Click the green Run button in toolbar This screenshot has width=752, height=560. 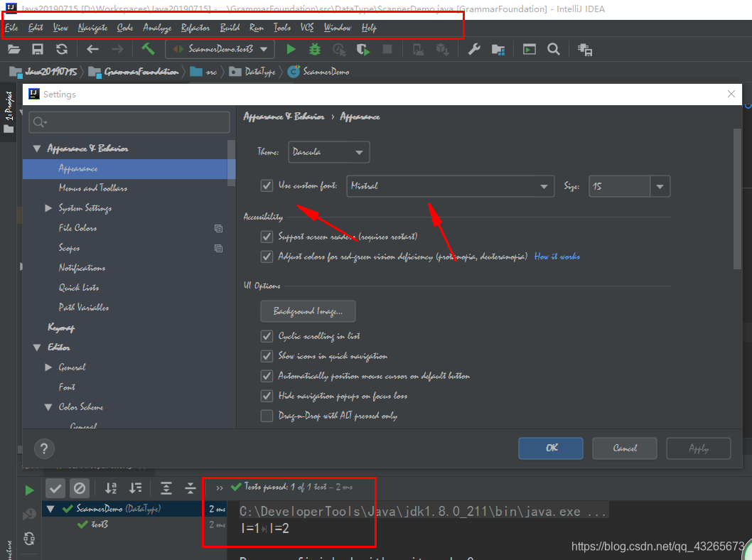point(291,49)
